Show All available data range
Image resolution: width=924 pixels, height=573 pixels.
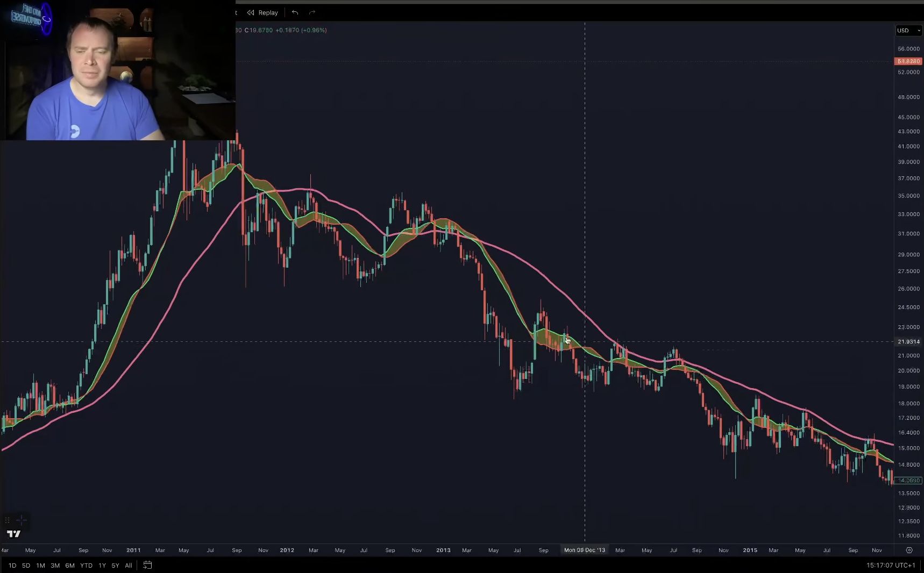point(129,565)
